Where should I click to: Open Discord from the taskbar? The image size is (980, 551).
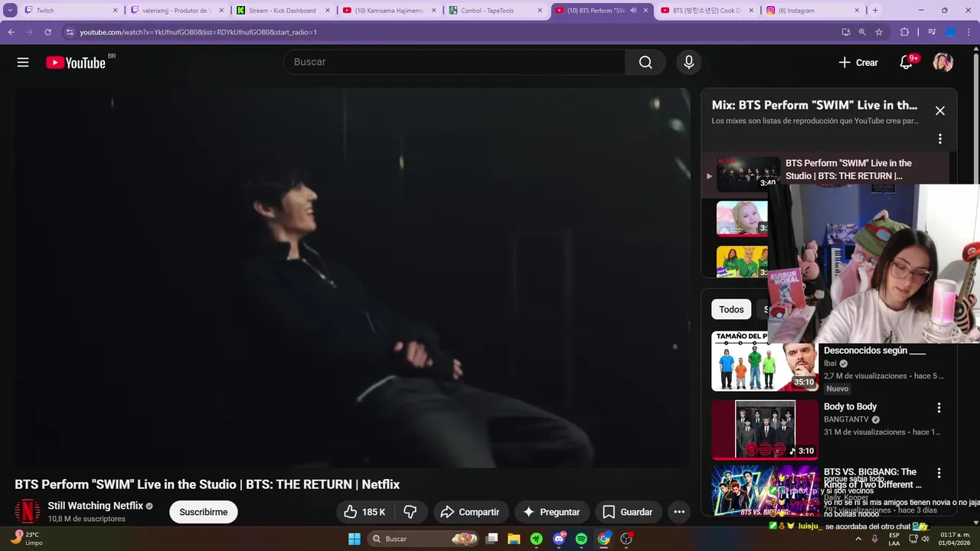pyautogui.click(x=559, y=539)
